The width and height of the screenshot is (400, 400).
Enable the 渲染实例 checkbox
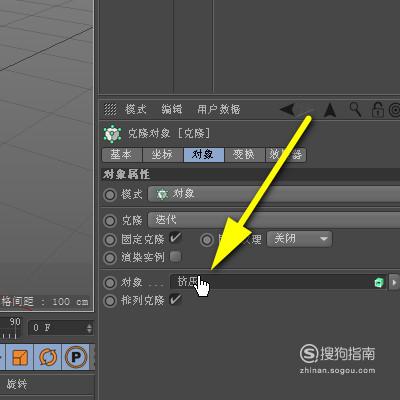pyautogui.click(x=175, y=257)
